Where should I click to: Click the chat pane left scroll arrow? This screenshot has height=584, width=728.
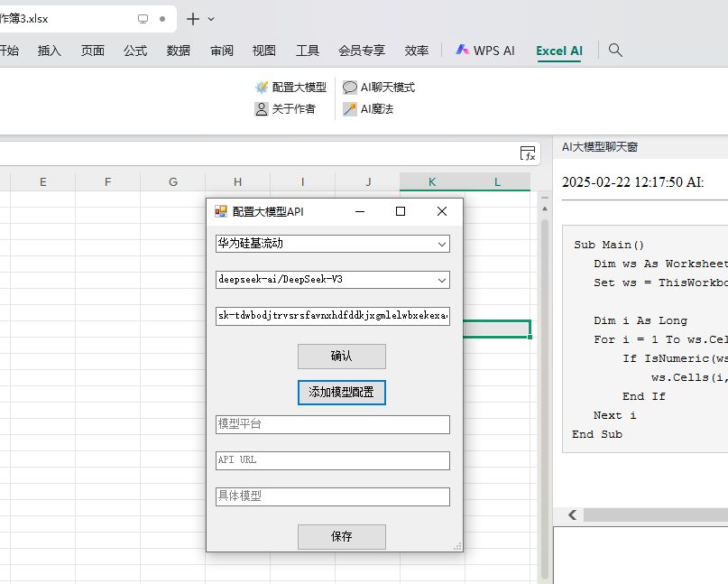pyautogui.click(x=573, y=514)
